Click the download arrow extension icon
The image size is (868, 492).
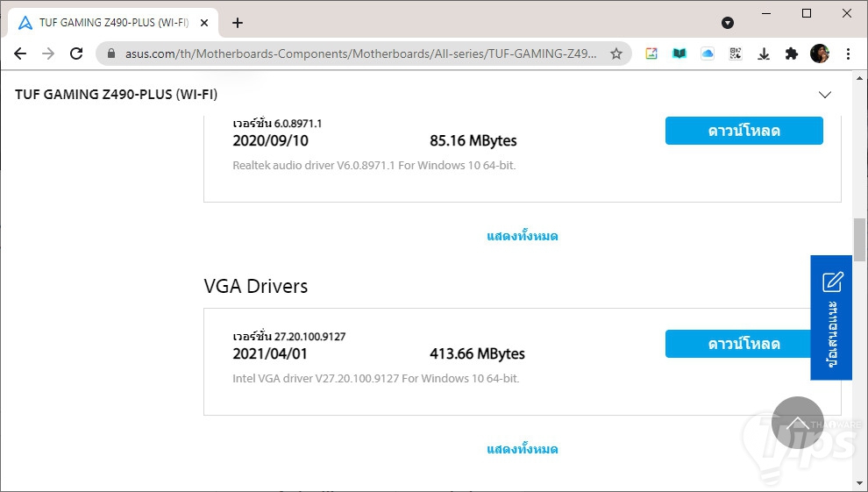coord(764,53)
